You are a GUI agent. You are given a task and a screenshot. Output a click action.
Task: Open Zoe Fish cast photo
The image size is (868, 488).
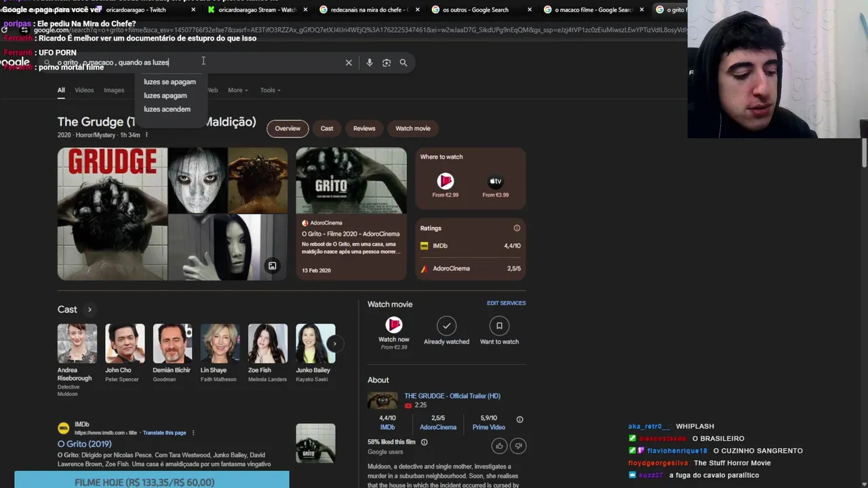(267, 344)
